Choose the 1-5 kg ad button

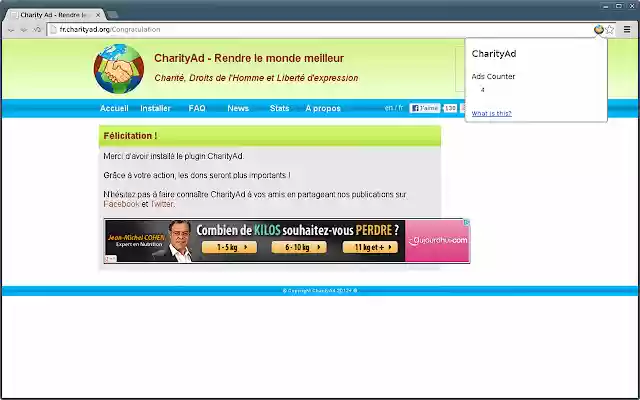[229, 247]
